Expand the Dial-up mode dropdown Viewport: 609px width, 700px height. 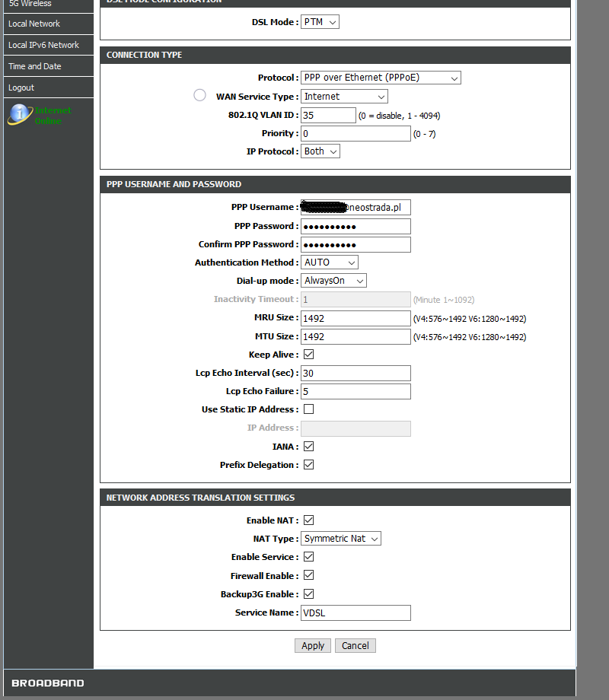(333, 281)
